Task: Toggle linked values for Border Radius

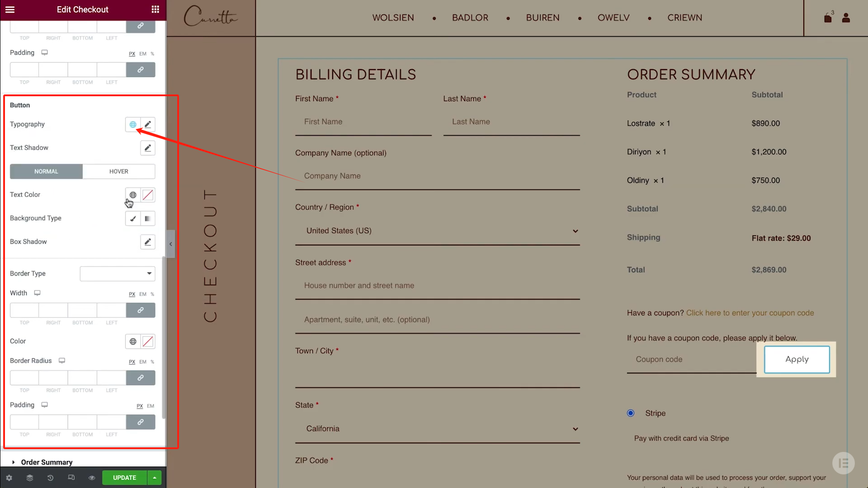Action: pyautogui.click(x=140, y=378)
